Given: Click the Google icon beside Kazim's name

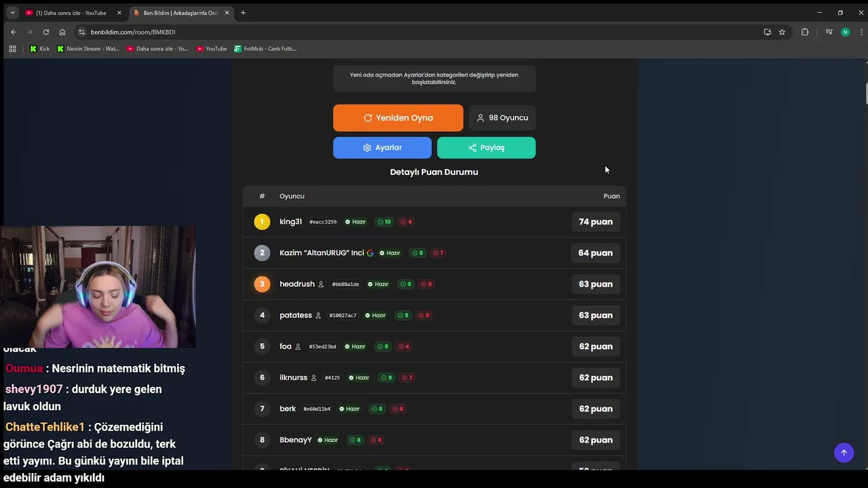Looking at the screenshot, I should click(x=370, y=253).
